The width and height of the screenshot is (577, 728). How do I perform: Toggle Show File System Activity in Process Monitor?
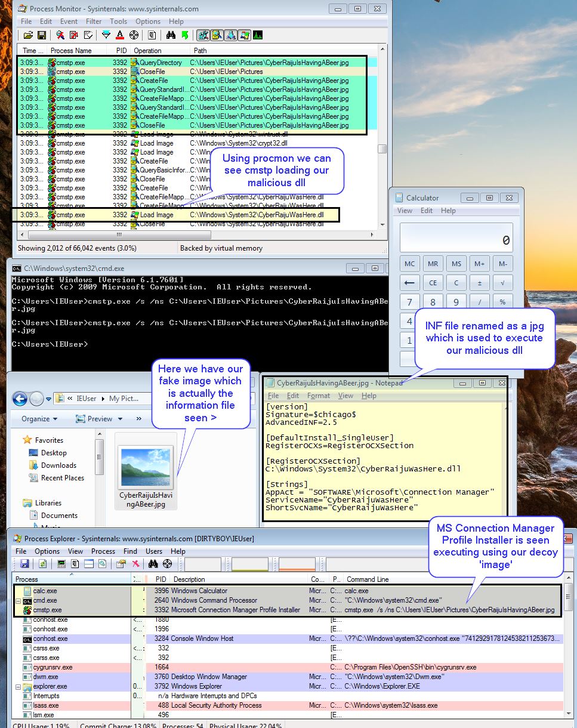coord(217,35)
